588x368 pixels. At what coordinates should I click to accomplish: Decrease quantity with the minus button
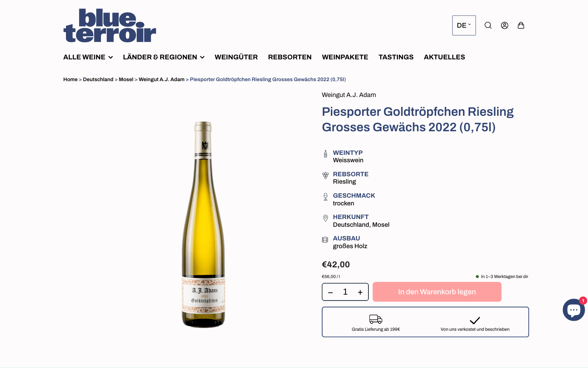pyautogui.click(x=330, y=292)
